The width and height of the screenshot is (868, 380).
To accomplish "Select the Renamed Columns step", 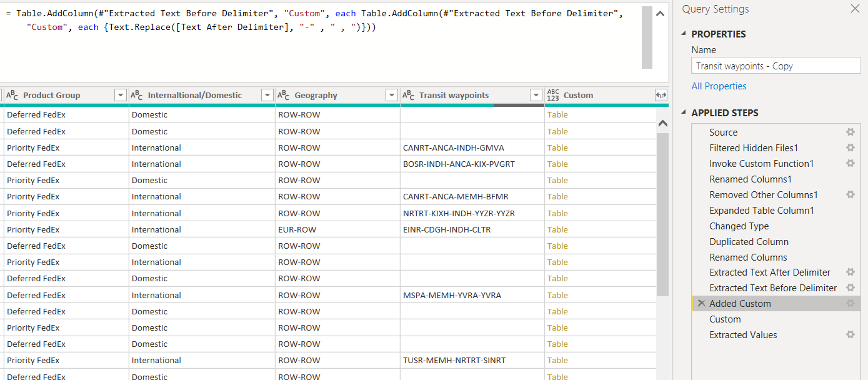I will pyautogui.click(x=748, y=257).
